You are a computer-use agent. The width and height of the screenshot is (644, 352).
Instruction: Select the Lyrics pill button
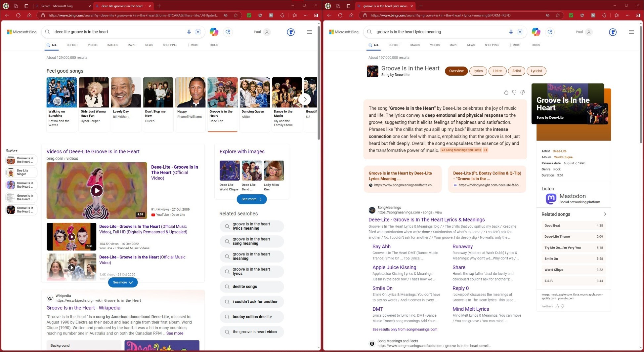[478, 71]
